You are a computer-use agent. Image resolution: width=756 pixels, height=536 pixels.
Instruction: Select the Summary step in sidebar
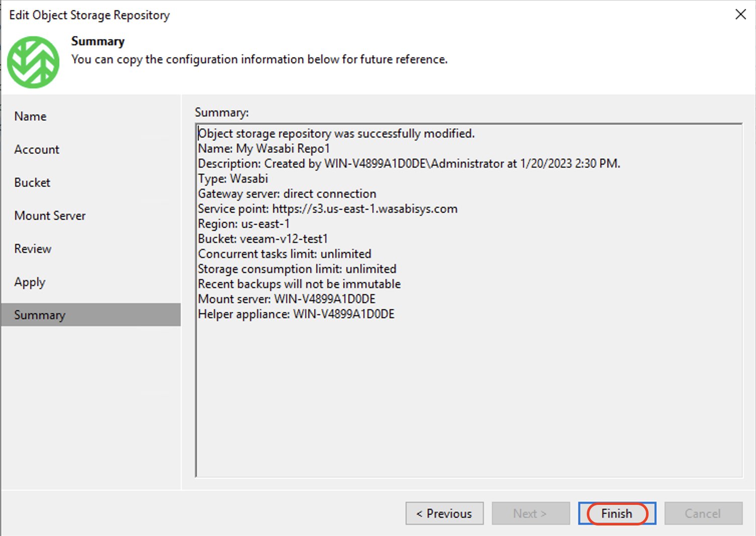[x=91, y=315]
